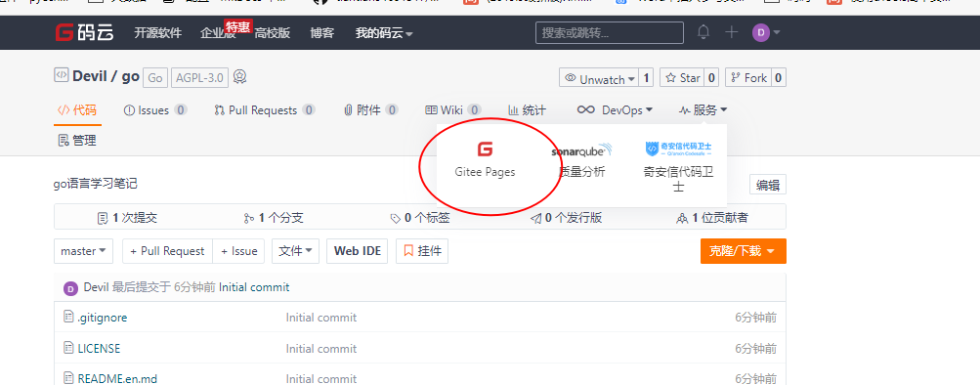The height and width of the screenshot is (385, 980).
Task: Click the fork count 0
Action: 779,78
